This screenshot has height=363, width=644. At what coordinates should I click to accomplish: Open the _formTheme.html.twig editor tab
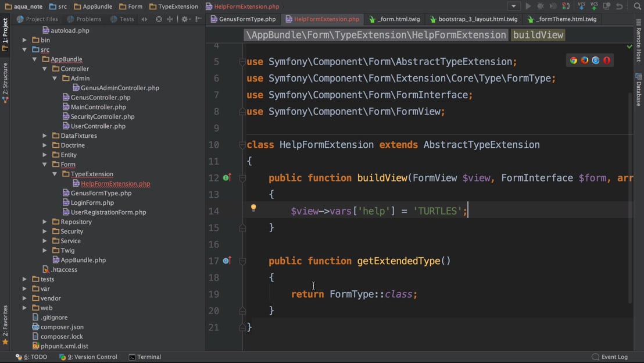tap(562, 19)
